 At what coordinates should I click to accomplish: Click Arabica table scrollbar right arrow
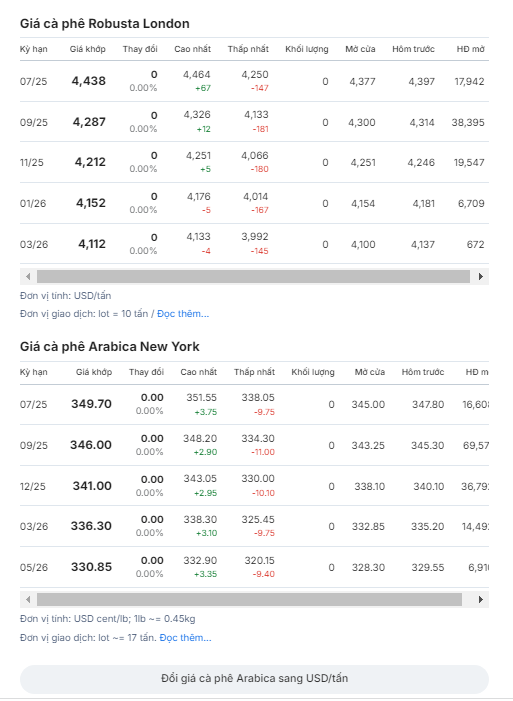coord(481,600)
